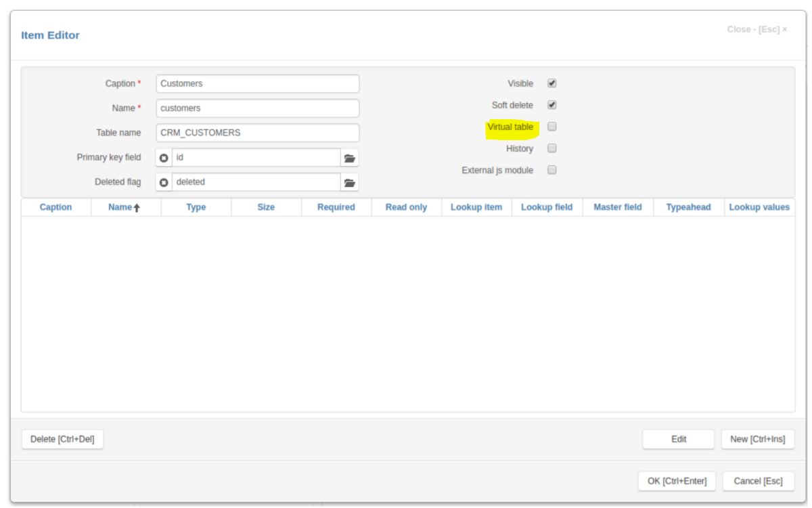Click the Deleted flag input deleted
Image resolution: width=812 pixels, height=508 pixels.
[256, 182]
